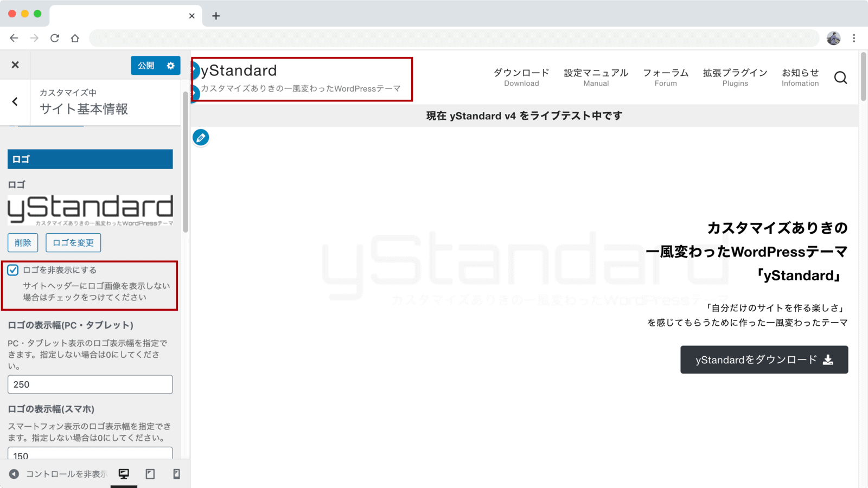Click the スマホ logo width field
The height and width of the screenshot is (488, 868).
pos(90,453)
